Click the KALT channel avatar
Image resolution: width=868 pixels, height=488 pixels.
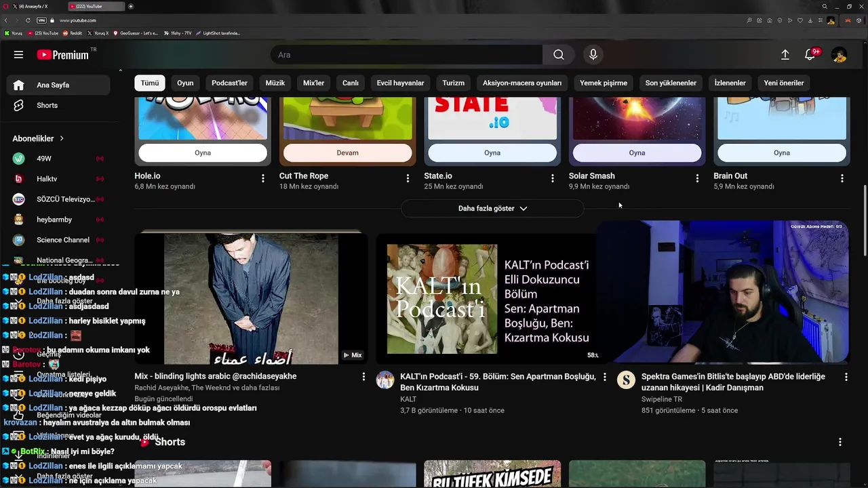385,380
